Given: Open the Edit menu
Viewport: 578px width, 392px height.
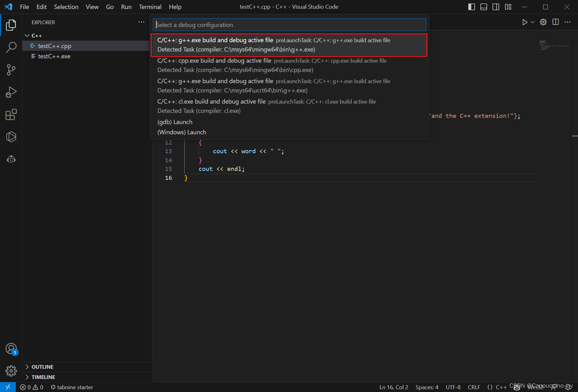Looking at the screenshot, I should click(x=42, y=7).
